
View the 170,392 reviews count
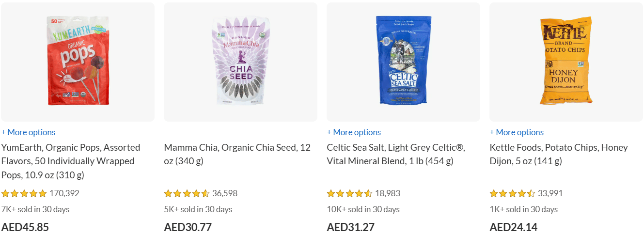pos(64,194)
